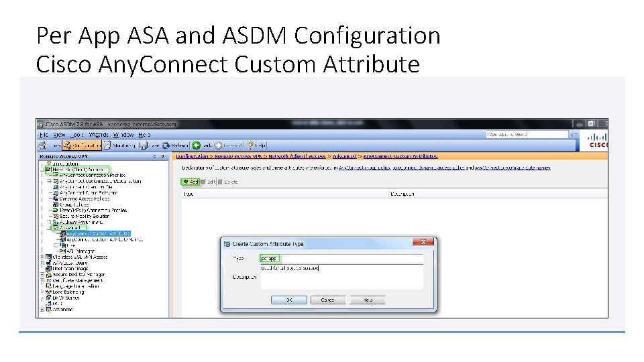Screen dimensions: 644x362
Task: Click Delete button above attributes table
Action: [228, 182]
